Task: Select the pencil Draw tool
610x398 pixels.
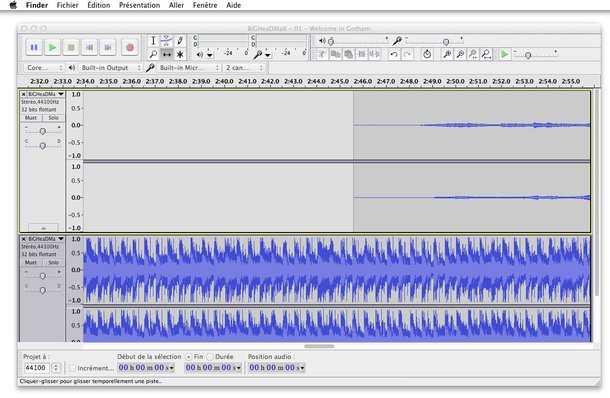Action: [180, 40]
